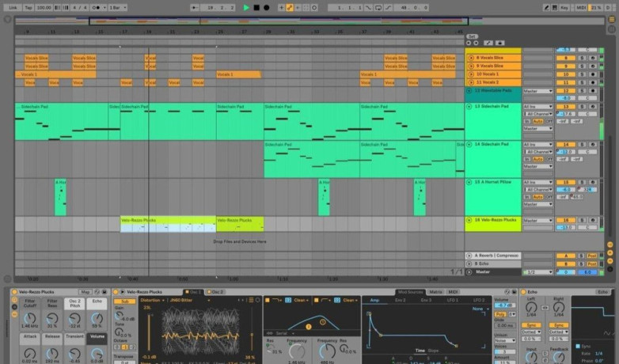Open the Mod Sources tab
Screen dimensions: 619x364
[410, 292]
